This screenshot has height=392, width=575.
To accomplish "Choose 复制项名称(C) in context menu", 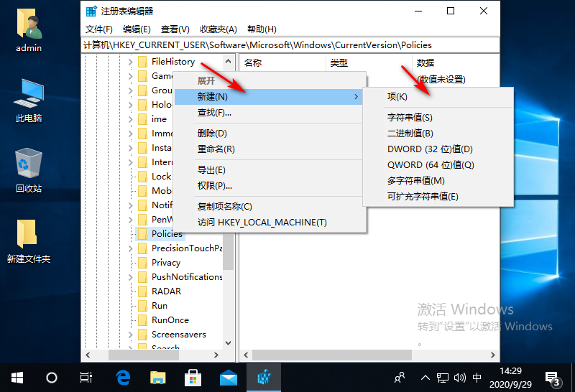I will click(x=268, y=206).
